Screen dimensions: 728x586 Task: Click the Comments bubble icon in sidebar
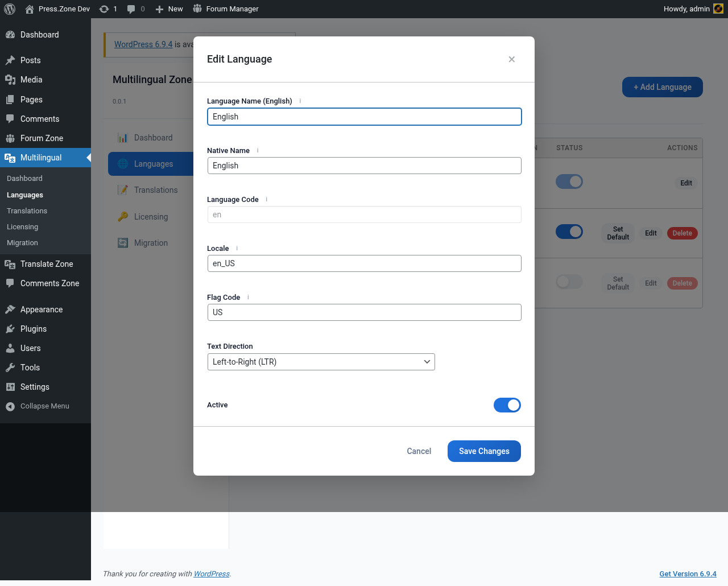pyautogui.click(x=10, y=119)
